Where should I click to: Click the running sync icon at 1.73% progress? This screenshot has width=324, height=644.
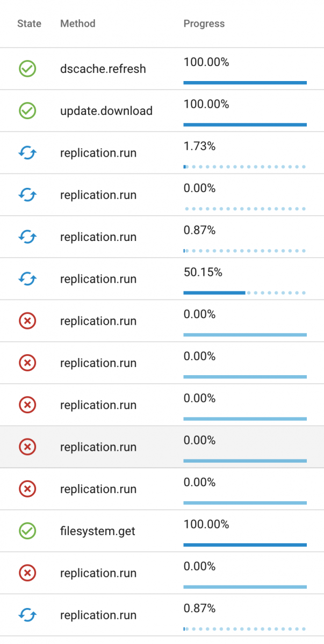(x=27, y=153)
